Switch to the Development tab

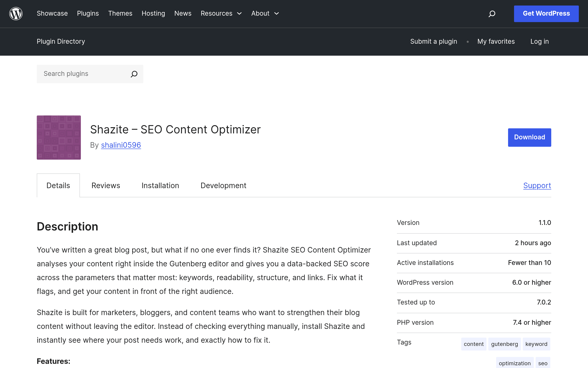click(x=223, y=185)
